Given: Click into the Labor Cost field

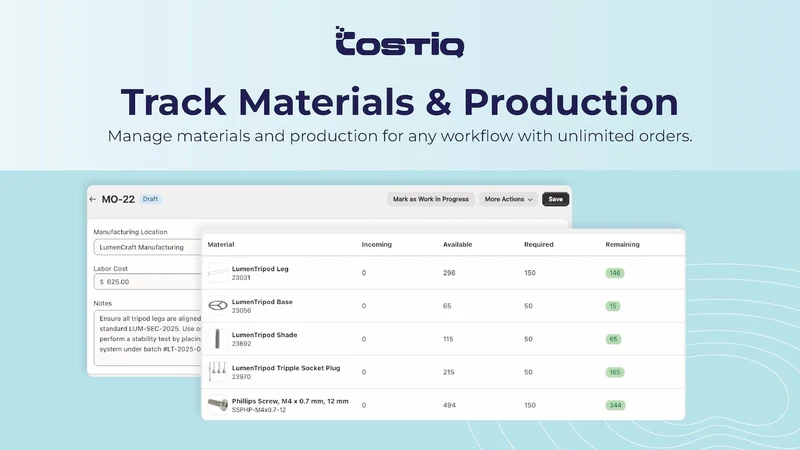Looking at the screenshot, I should tap(148, 282).
